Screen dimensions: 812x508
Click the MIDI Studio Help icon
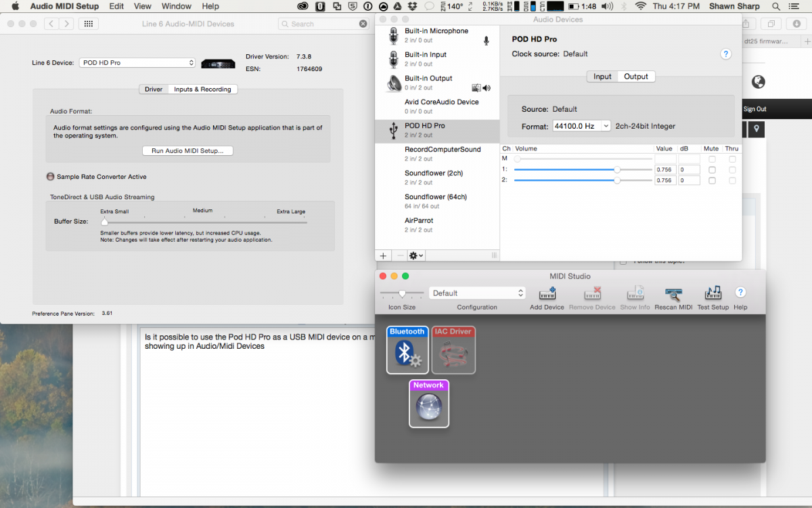pos(740,293)
